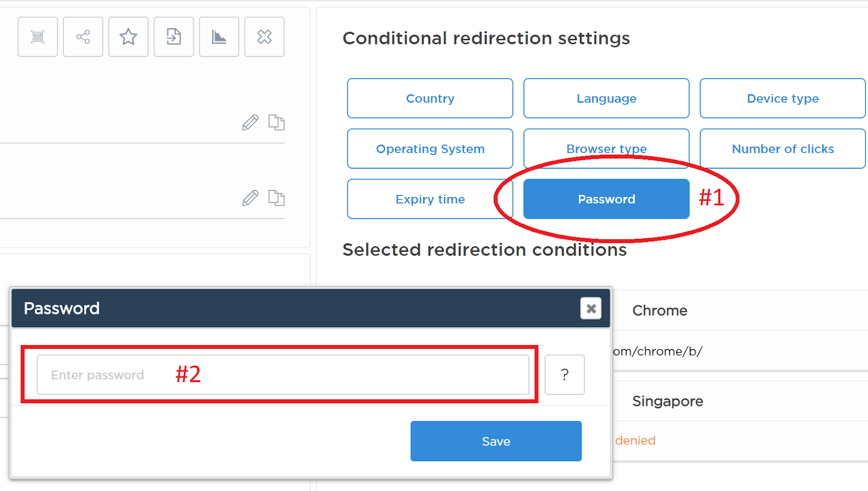The width and height of the screenshot is (868, 491).
Task: Select the Language condition button
Action: coord(606,98)
